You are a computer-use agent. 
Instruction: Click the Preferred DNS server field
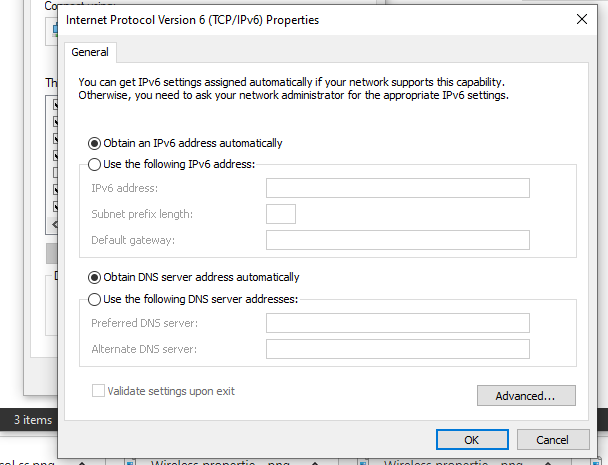(x=397, y=323)
